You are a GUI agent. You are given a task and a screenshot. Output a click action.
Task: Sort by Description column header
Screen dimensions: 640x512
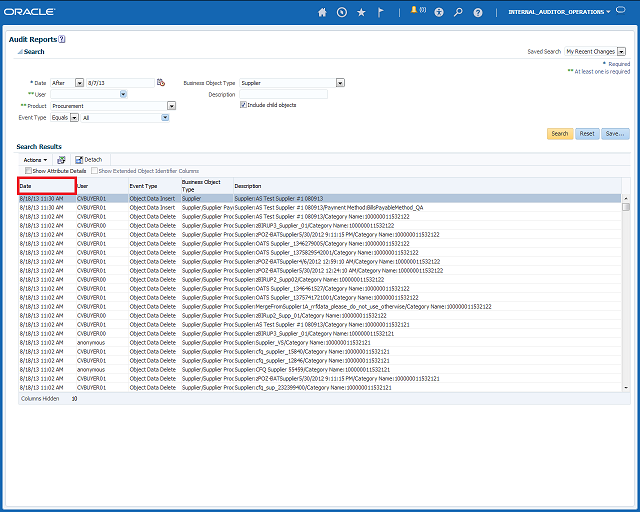(427, 186)
